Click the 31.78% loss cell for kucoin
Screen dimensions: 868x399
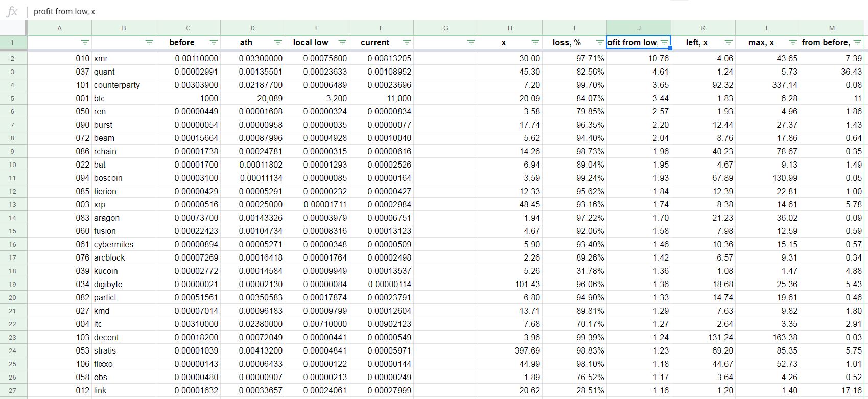(x=574, y=271)
